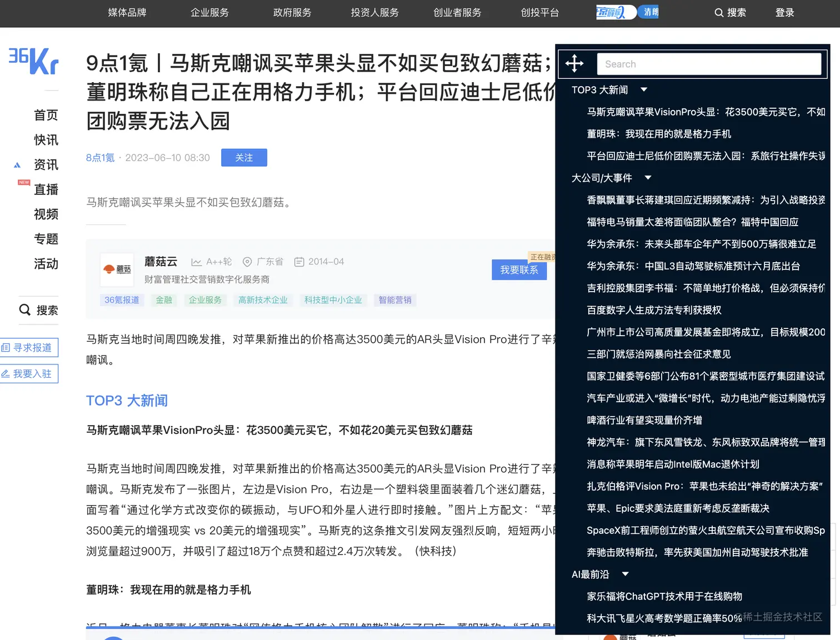Click the 我要联系 button
Screen dimensions: 840x640
pos(519,270)
